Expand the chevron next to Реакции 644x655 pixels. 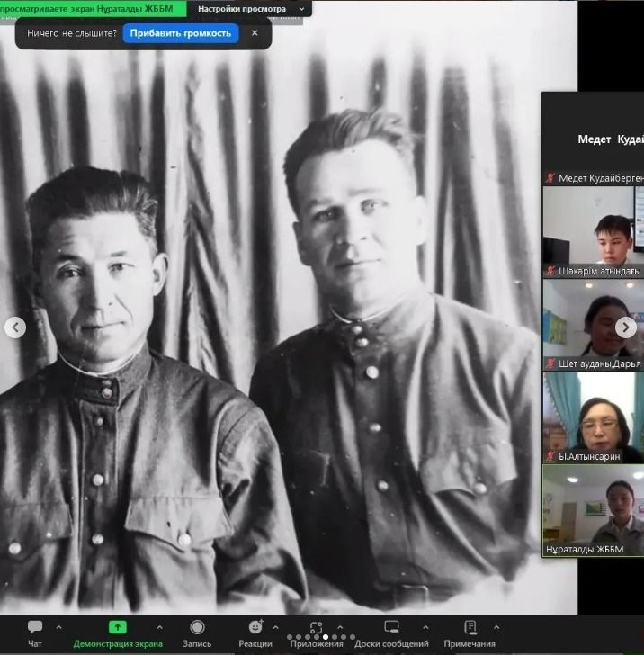coord(274,627)
